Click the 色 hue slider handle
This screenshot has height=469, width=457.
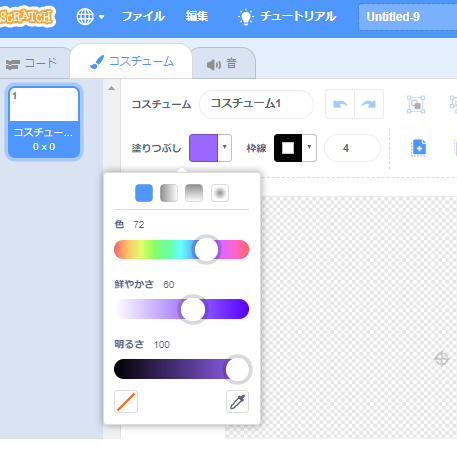(206, 250)
